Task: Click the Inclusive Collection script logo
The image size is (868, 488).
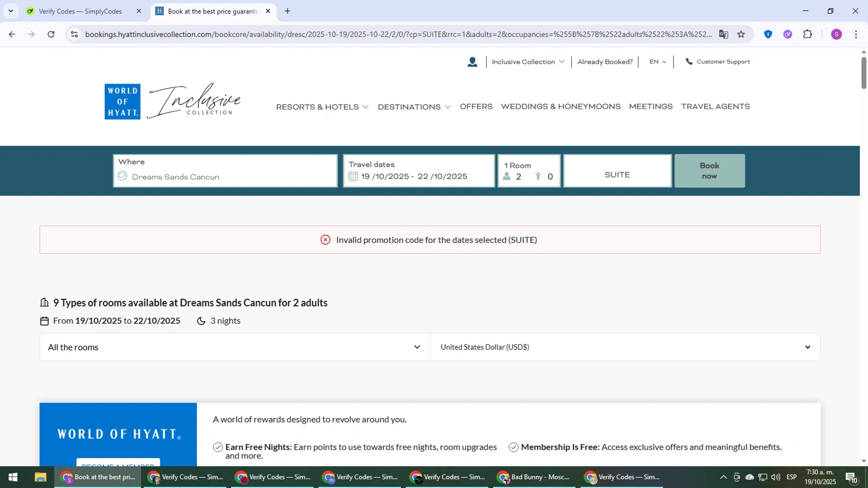Action: 194,101
